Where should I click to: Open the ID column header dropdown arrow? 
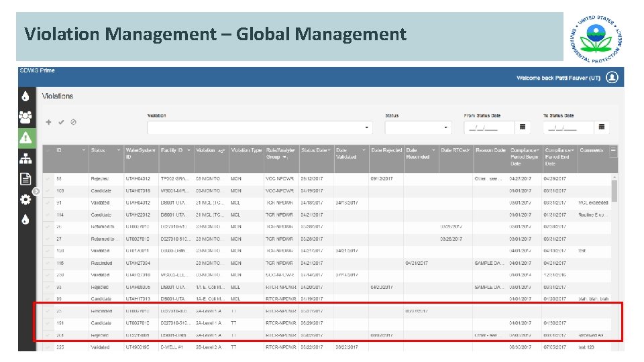(x=83, y=150)
